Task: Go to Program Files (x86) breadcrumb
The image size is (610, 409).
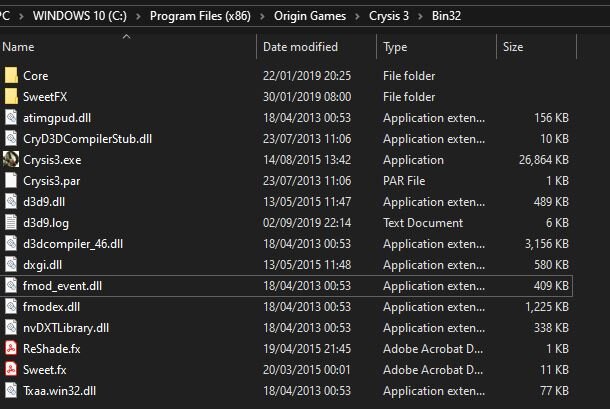Action: [x=200, y=16]
